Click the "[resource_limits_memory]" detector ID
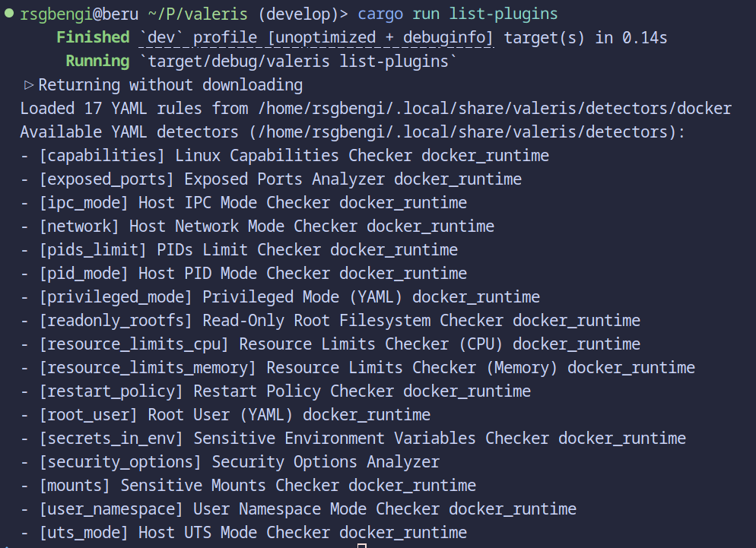This screenshot has height=548, width=756. [x=148, y=368]
